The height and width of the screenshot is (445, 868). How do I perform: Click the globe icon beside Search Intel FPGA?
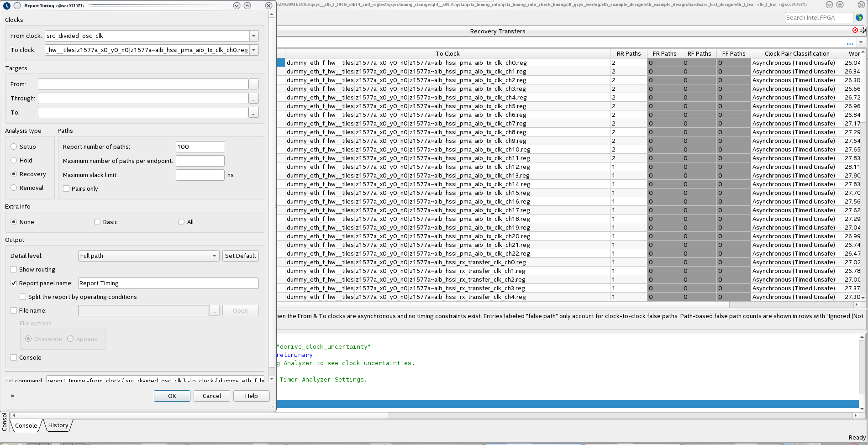tap(859, 17)
